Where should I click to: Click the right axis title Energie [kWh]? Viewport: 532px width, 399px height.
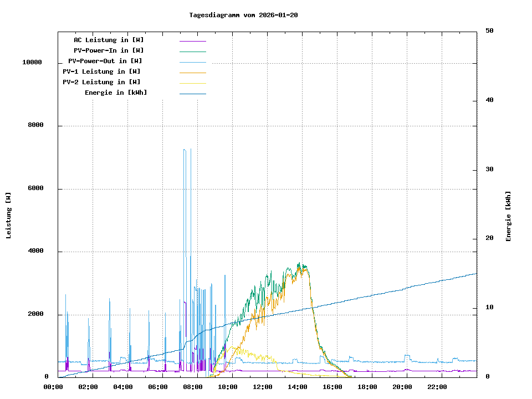pos(508,216)
